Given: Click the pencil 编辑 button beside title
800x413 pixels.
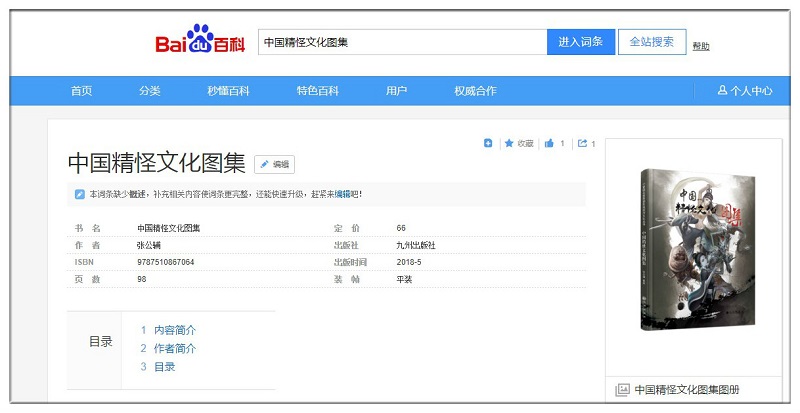Looking at the screenshot, I should tap(274, 164).
